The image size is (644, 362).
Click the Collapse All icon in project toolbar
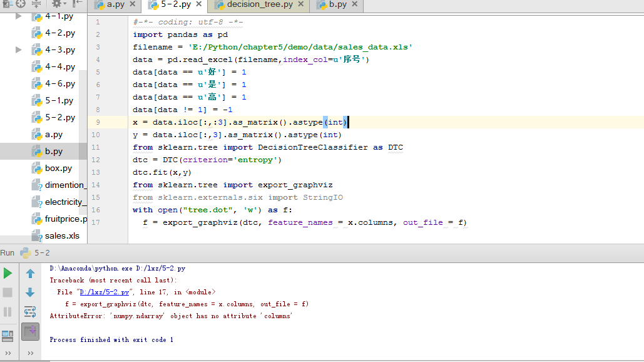pos(37,4)
